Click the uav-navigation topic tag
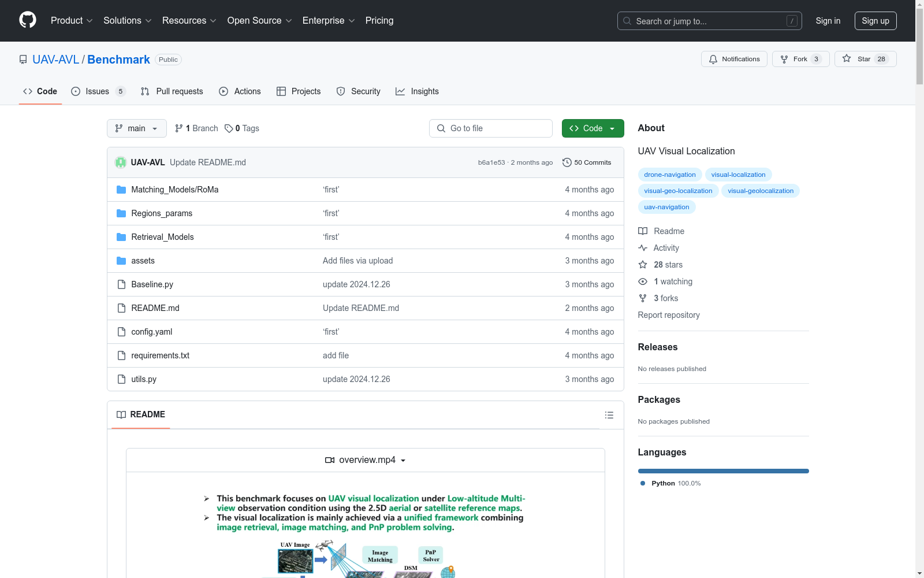Screen dimensions: 924x578 pos(667,207)
